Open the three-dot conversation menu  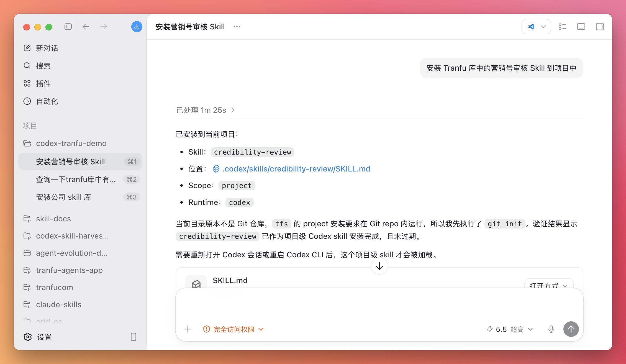(x=237, y=27)
